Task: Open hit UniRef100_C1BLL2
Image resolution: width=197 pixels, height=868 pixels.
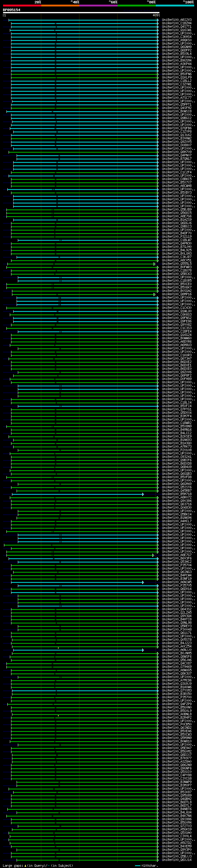Action: [x=176, y=81]
